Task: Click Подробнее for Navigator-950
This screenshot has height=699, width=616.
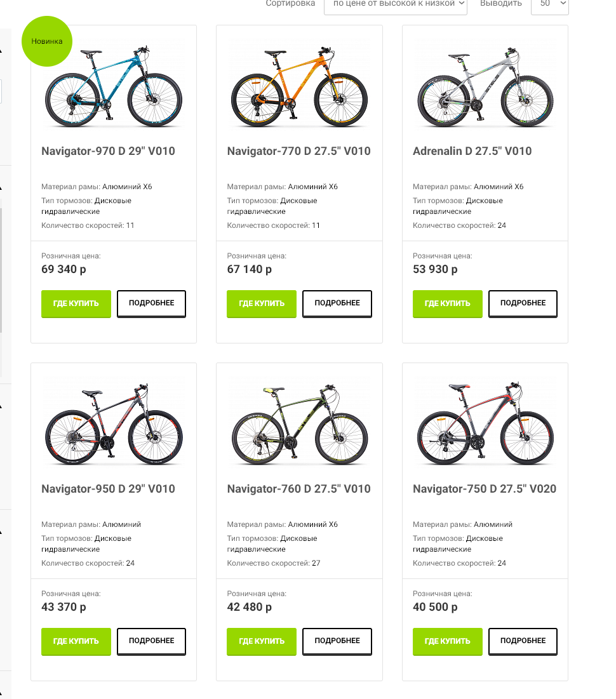Action: click(x=151, y=641)
